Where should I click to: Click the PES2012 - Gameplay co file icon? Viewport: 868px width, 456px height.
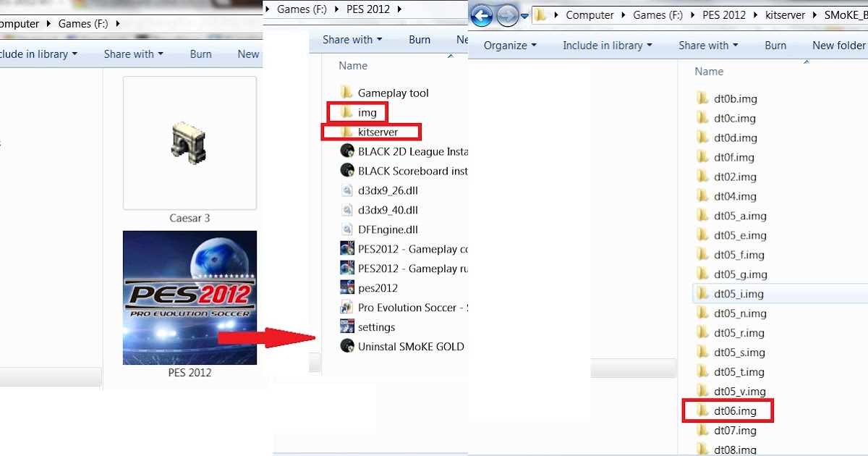346,249
